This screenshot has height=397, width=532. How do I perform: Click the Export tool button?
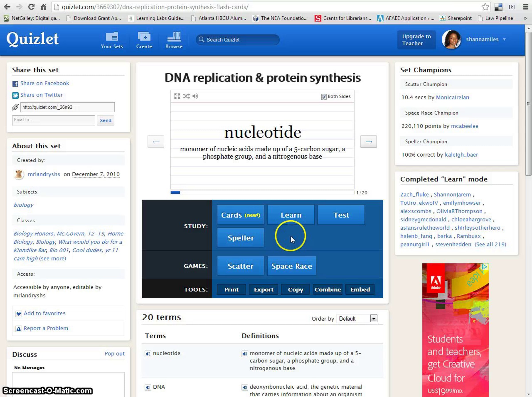(264, 289)
